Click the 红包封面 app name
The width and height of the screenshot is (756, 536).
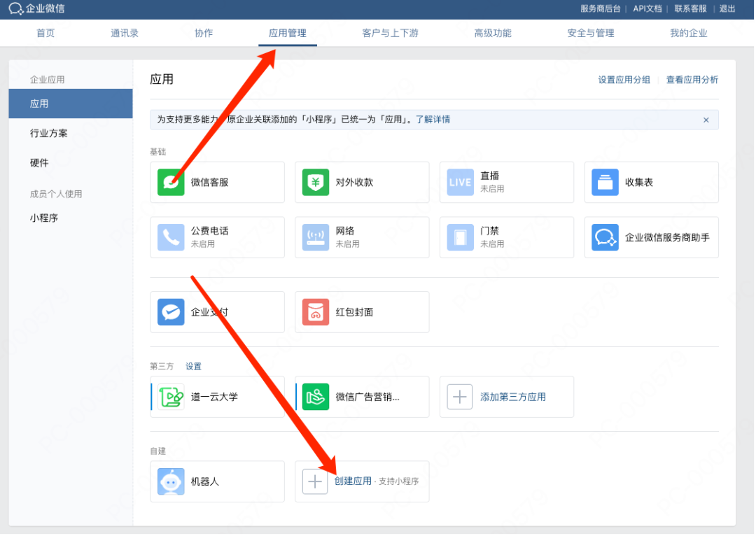click(x=354, y=312)
